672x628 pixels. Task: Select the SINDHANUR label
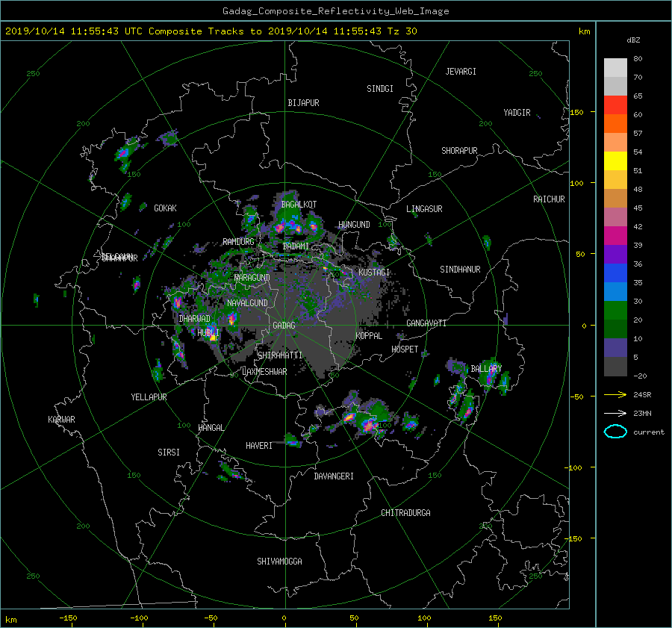point(460,270)
